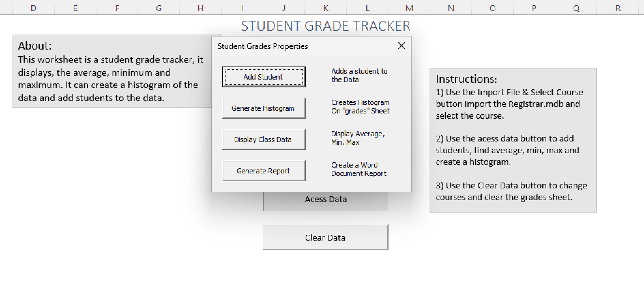Select column F header
The height and width of the screenshot is (281, 644).
point(117,8)
